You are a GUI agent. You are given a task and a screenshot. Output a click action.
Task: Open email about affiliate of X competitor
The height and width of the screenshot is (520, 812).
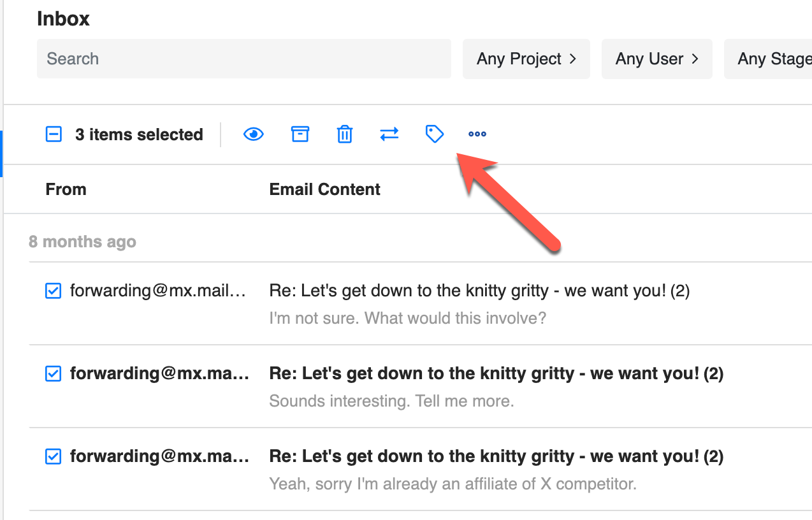tap(453, 484)
